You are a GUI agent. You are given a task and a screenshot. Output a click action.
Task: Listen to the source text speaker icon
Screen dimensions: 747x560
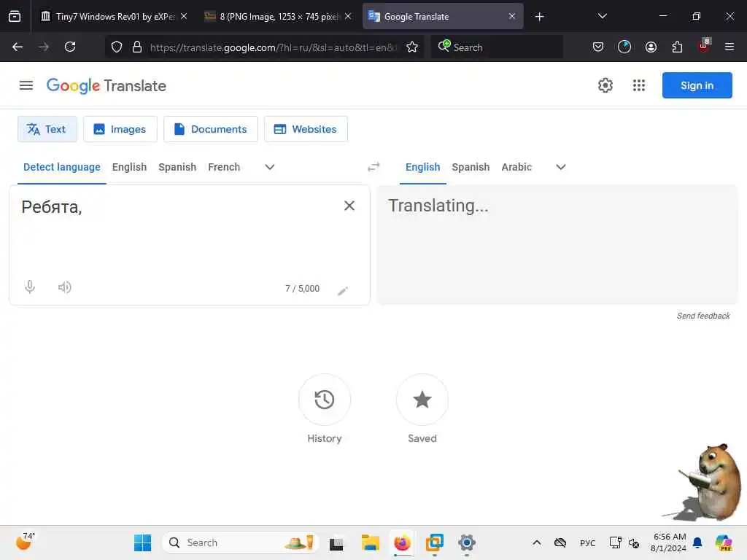pos(65,287)
